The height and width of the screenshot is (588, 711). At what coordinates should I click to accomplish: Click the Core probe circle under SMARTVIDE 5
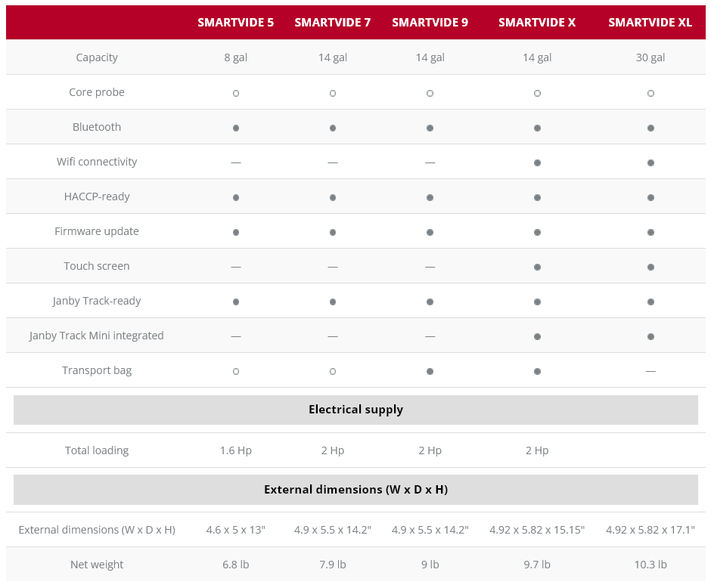[236, 93]
